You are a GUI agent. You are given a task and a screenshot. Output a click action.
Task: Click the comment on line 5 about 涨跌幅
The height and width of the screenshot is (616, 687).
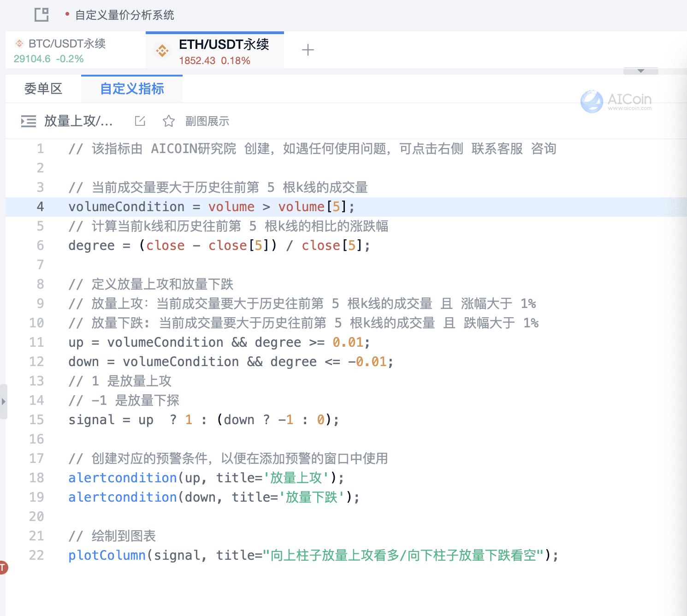pos(228,226)
